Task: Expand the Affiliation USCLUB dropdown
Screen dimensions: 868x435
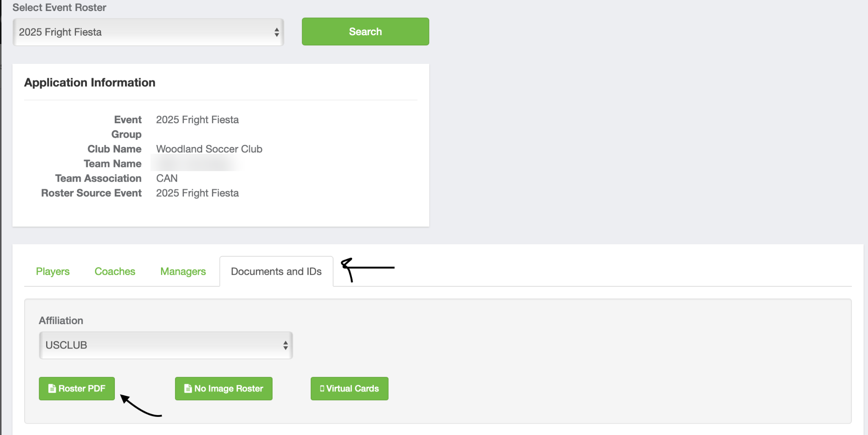Action: (166, 345)
